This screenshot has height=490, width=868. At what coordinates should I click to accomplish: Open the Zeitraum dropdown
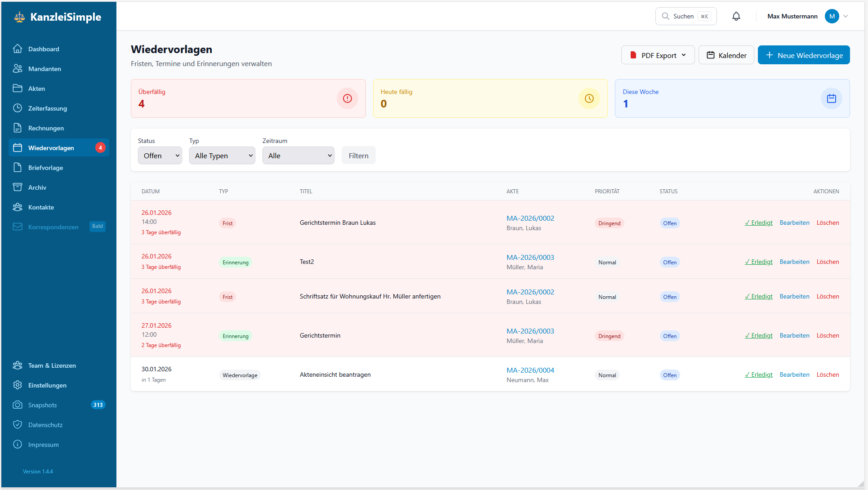pyautogui.click(x=298, y=156)
